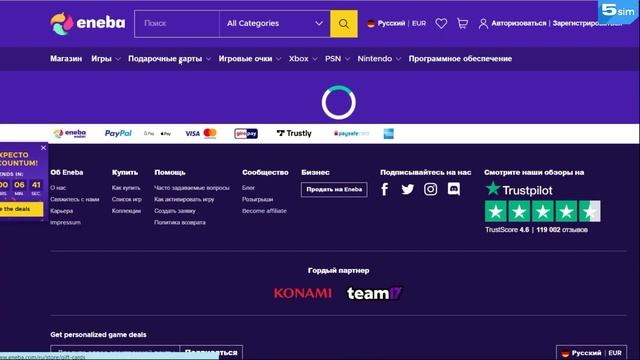Open Eneba Instagram page icon
The image size is (640, 360).
click(x=430, y=189)
